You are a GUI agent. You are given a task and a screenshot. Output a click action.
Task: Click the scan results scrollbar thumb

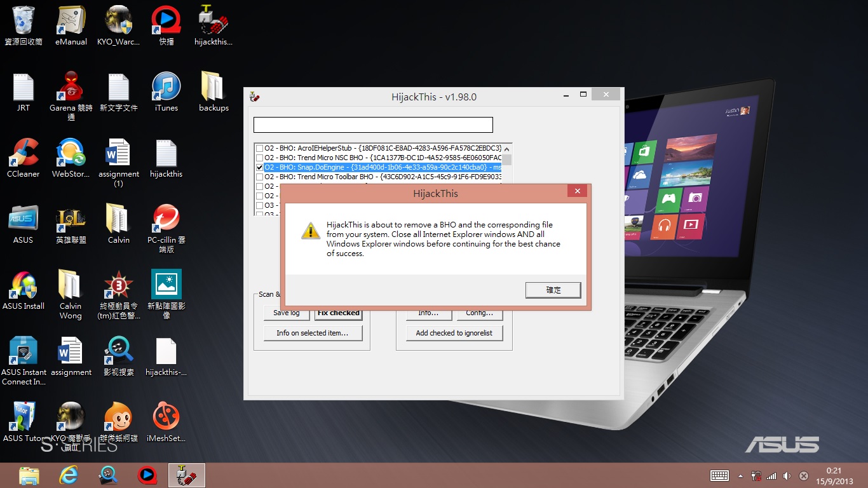point(507,159)
